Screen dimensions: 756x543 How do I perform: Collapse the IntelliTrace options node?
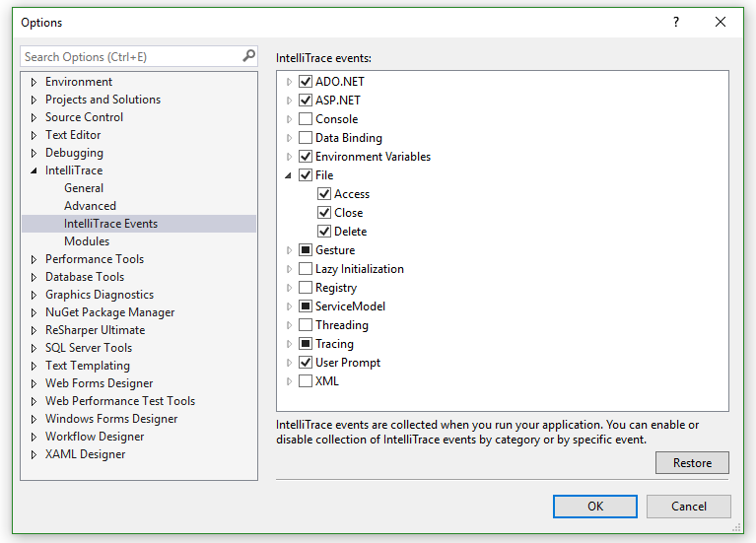click(x=34, y=170)
